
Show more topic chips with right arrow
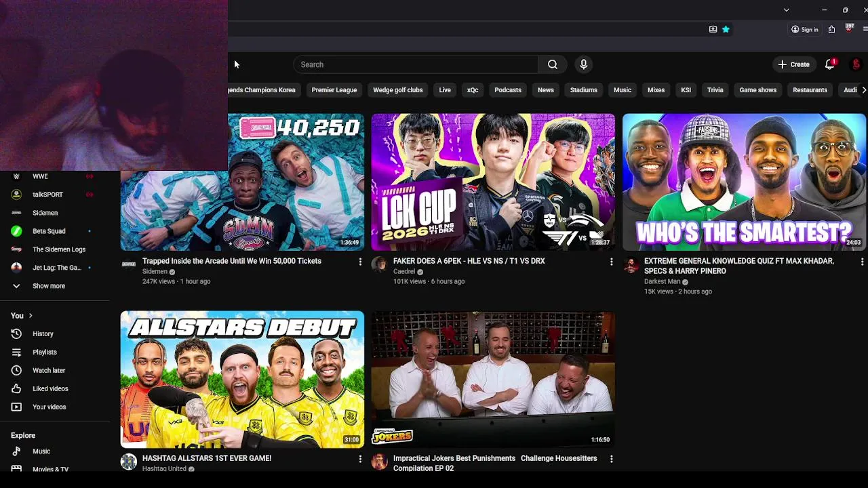[863, 90]
